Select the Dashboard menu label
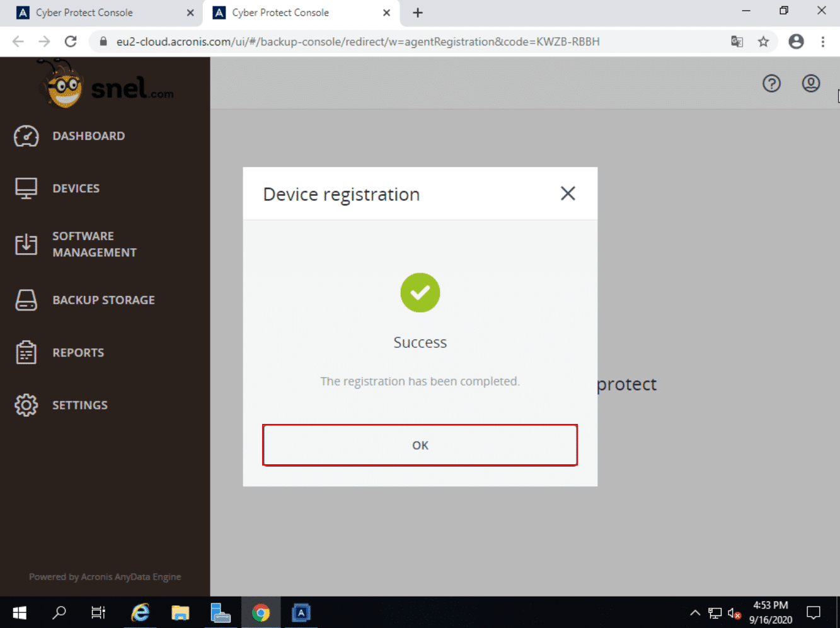 tap(89, 136)
